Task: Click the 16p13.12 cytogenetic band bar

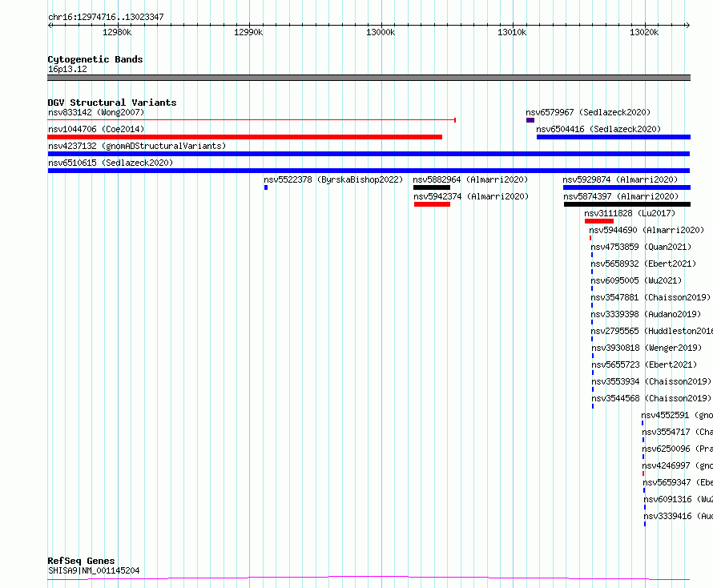Action: point(369,78)
